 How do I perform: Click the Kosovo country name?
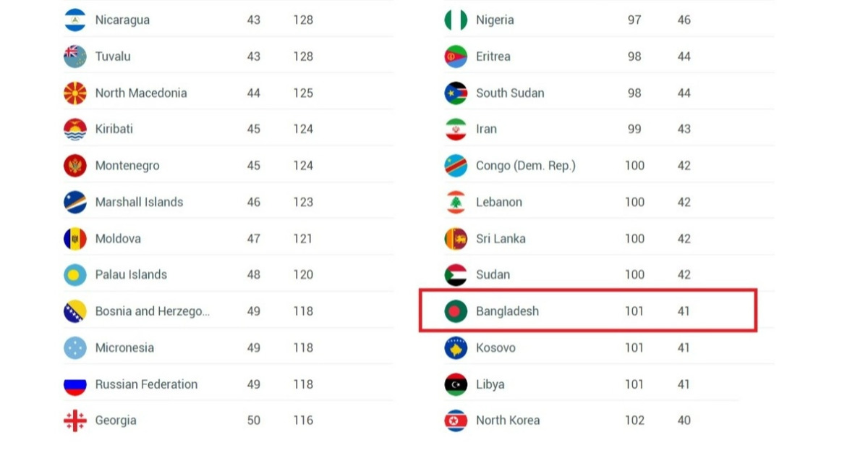(x=495, y=348)
